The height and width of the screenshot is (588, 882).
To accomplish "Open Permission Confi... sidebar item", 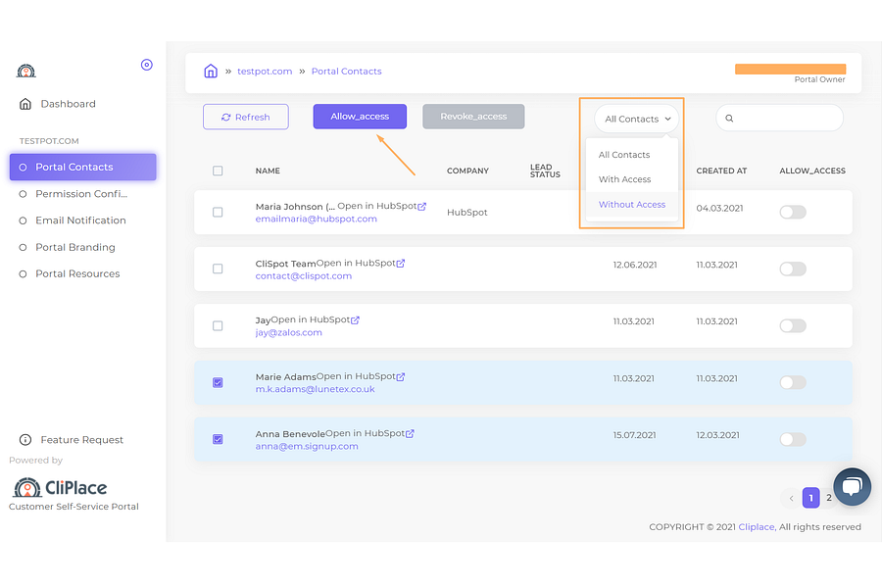I will point(81,194).
